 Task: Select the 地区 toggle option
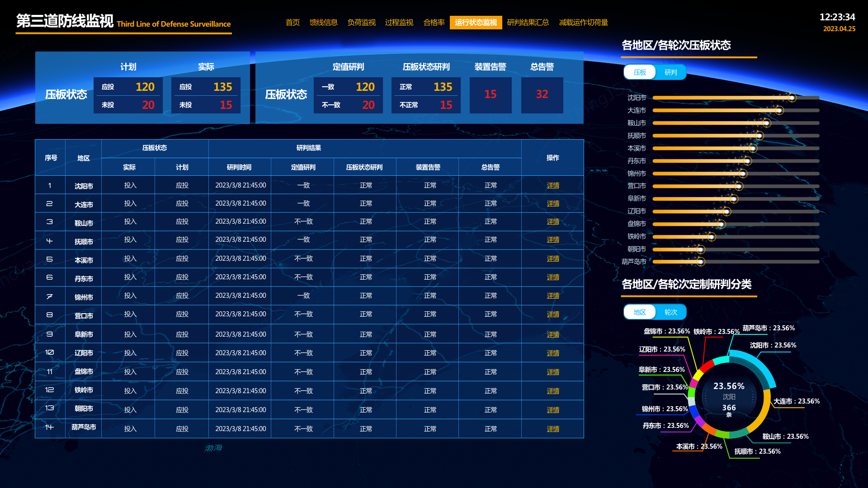[x=640, y=312]
